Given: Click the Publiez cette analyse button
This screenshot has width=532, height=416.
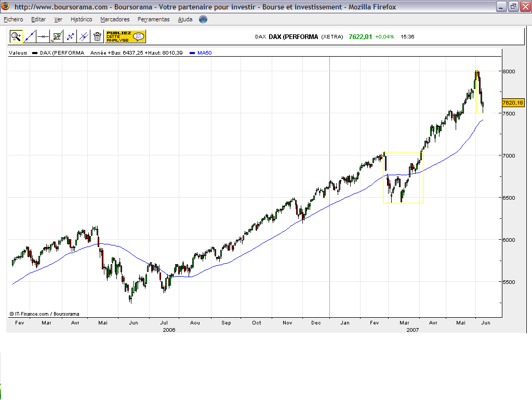Looking at the screenshot, I should pos(126,36).
